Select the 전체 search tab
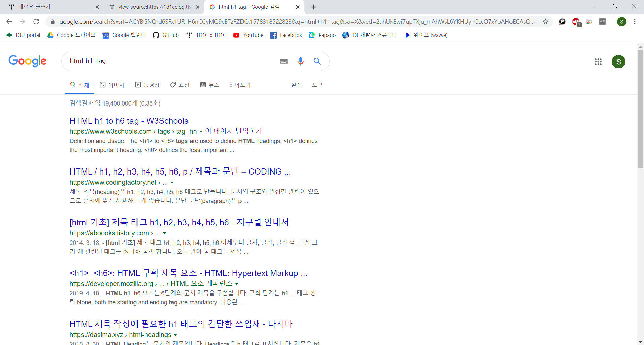The image size is (644, 345). (x=80, y=85)
